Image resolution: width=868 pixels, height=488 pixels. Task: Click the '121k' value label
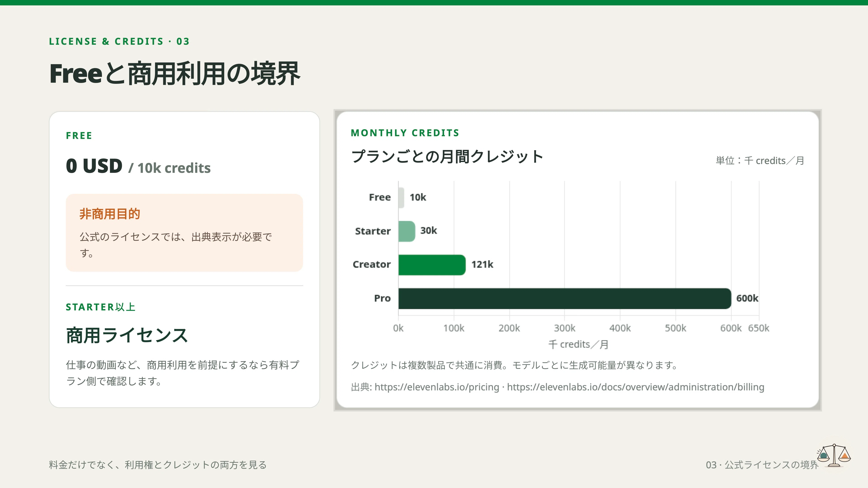click(482, 265)
